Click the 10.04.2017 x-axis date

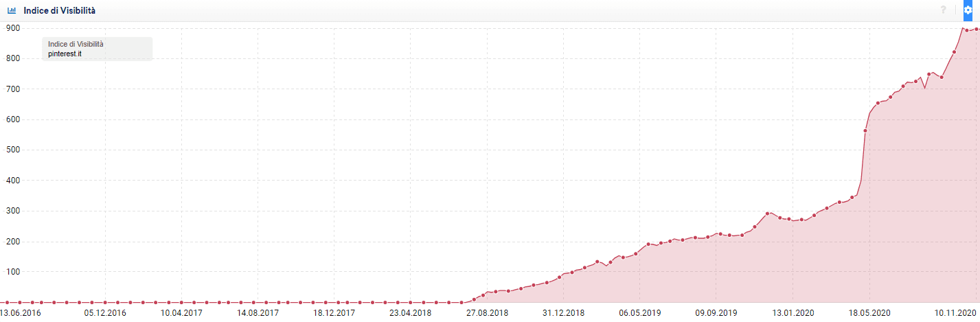point(181,312)
